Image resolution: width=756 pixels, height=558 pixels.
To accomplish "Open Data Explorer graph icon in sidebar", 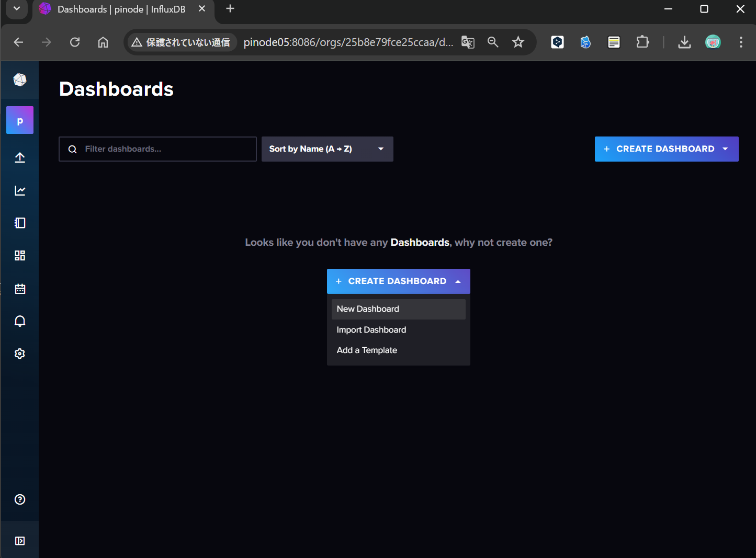I will pos(20,190).
